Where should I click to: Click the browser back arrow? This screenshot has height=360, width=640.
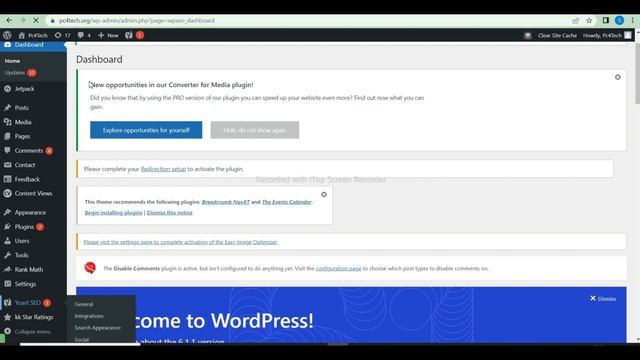(9, 20)
